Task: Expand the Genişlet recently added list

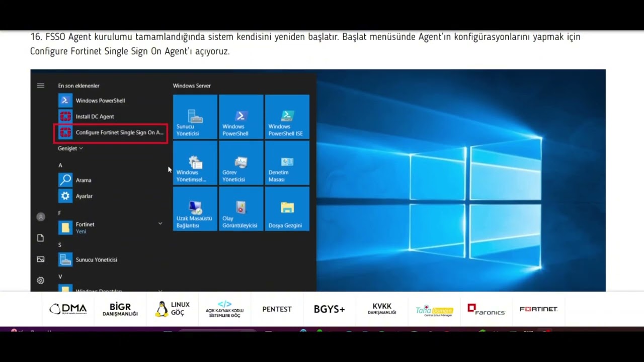Action: (70, 148)
